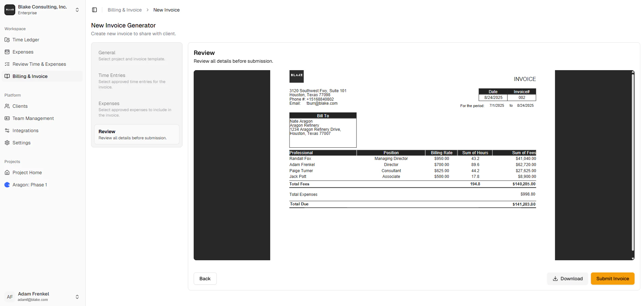Open Settings from the sidebar

(x=22, y=143)
